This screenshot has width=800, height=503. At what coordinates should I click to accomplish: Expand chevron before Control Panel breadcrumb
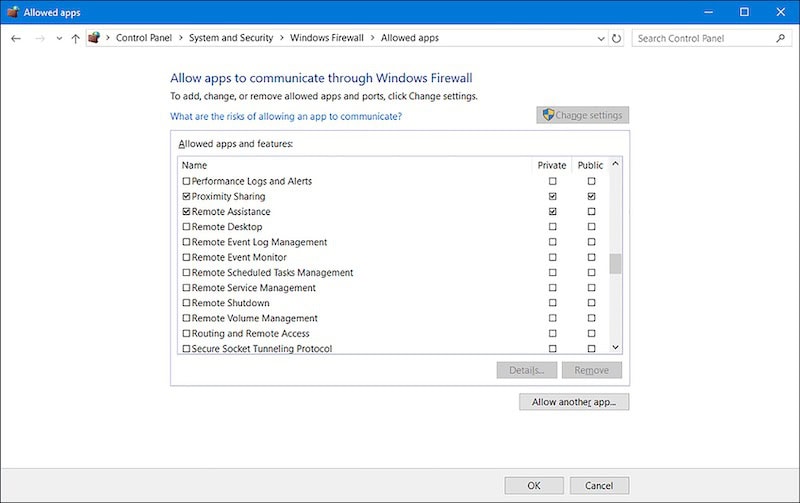(108, 38)
